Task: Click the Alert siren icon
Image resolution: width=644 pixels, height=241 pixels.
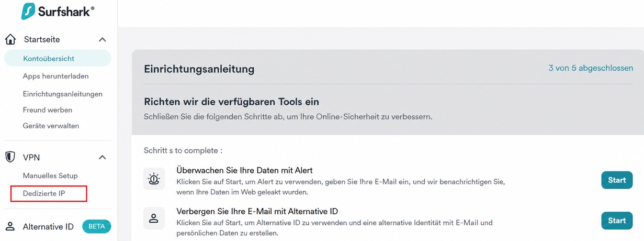Action: tap(154, 179)
